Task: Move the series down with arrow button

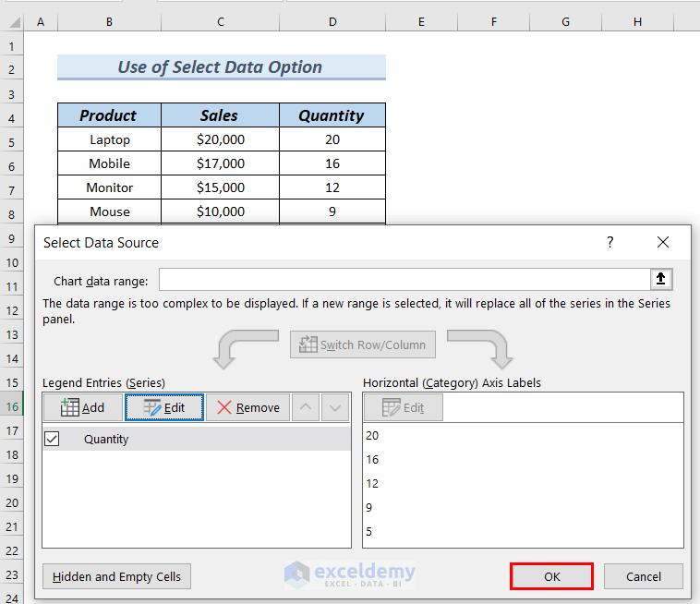Action: [335, 407]
